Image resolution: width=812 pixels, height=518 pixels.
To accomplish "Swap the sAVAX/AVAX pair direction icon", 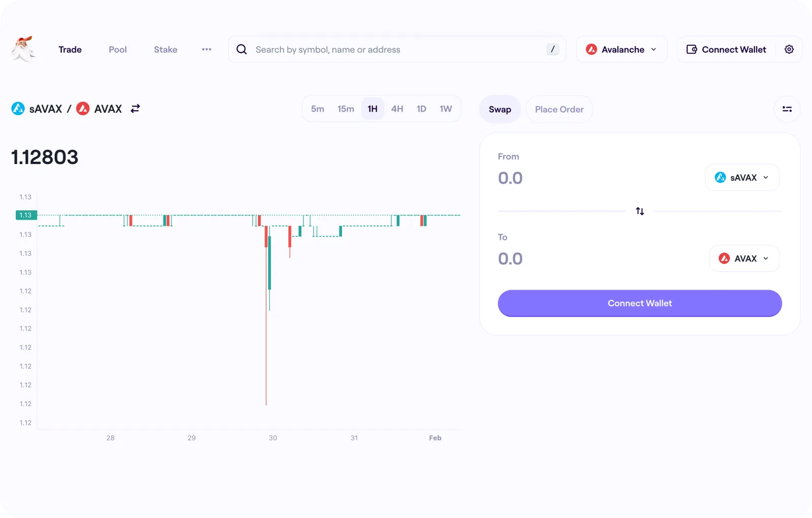I will (135, 109).
